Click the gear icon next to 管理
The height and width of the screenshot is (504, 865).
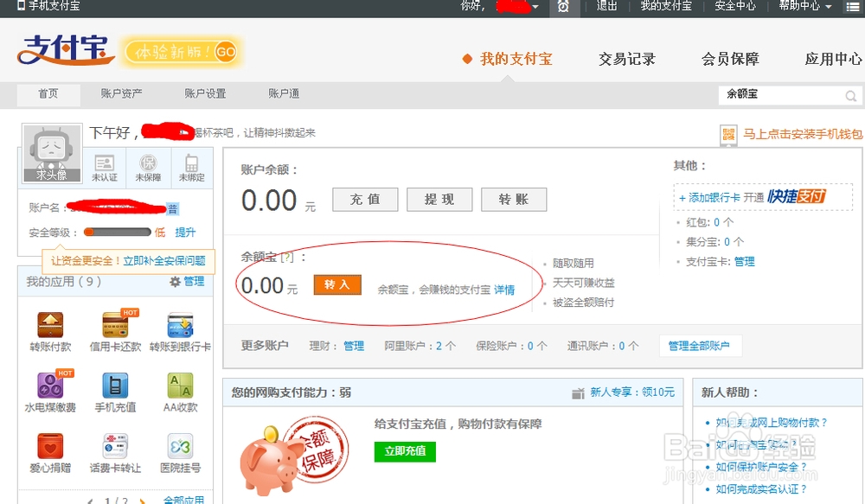[x=175, y=282]
